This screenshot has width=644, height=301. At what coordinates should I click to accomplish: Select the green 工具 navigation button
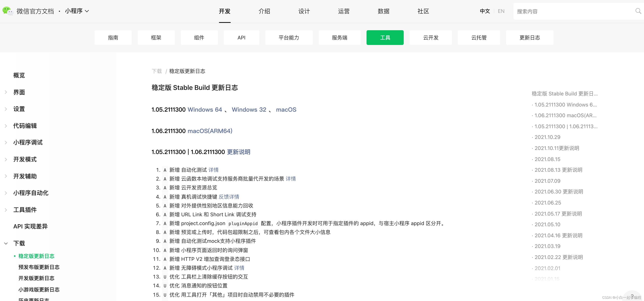tap(385, 38)
